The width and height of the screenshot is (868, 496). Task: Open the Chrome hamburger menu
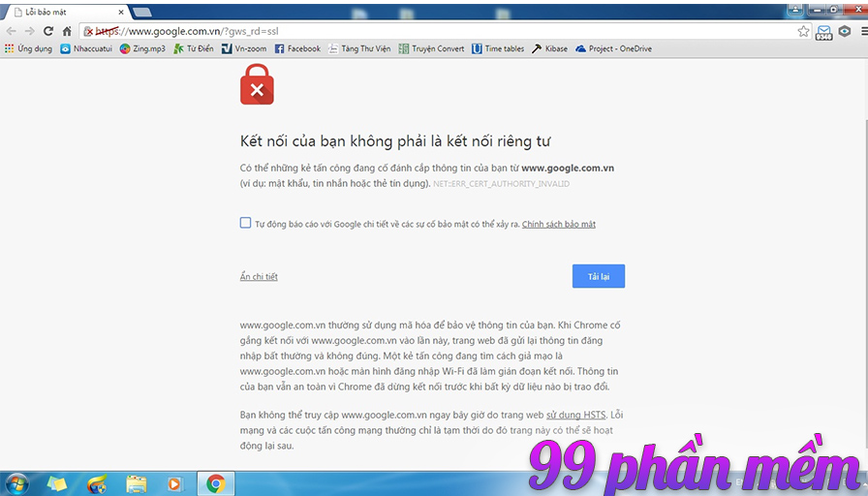click(x=861, y=31)
